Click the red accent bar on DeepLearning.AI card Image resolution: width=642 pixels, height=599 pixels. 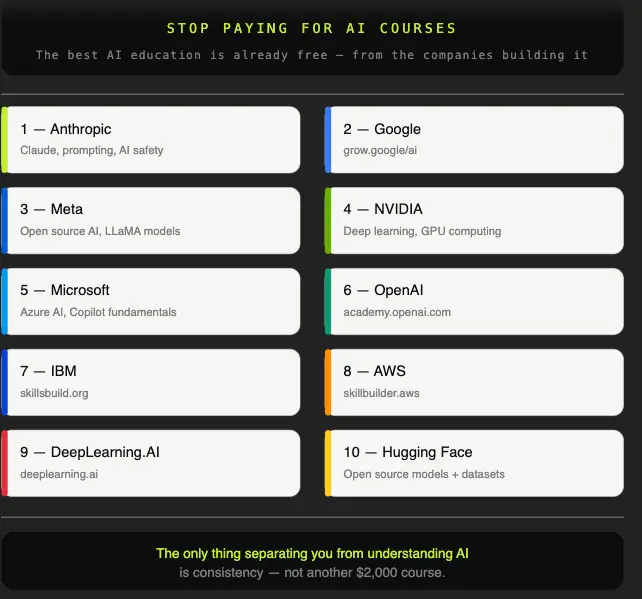[x=5, y=463]
